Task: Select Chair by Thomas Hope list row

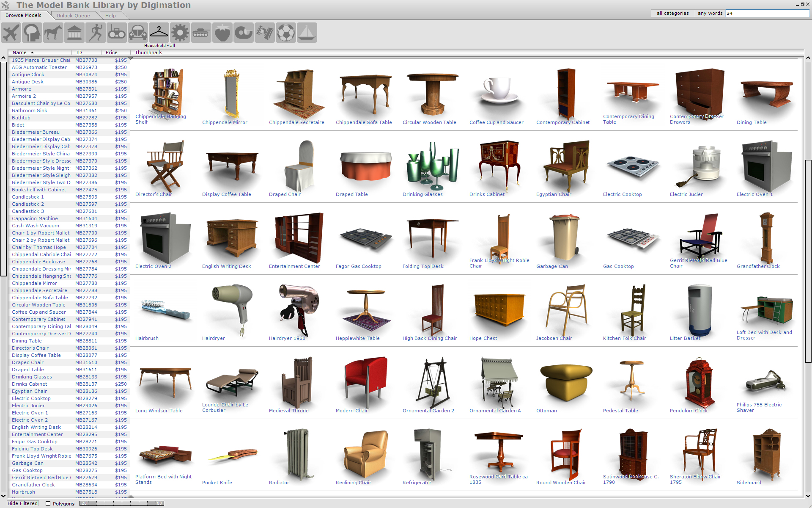Action: pos(69,247)
